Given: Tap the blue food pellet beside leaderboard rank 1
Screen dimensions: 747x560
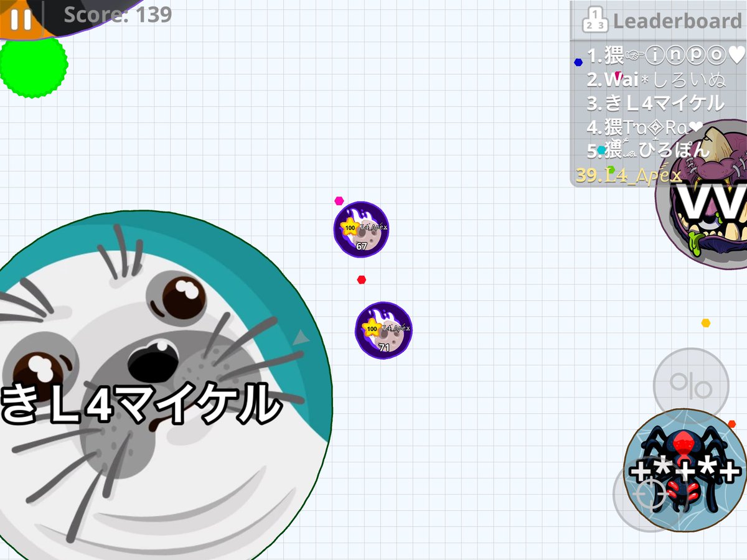Looking at the screenshot, I should click(578, 62).
